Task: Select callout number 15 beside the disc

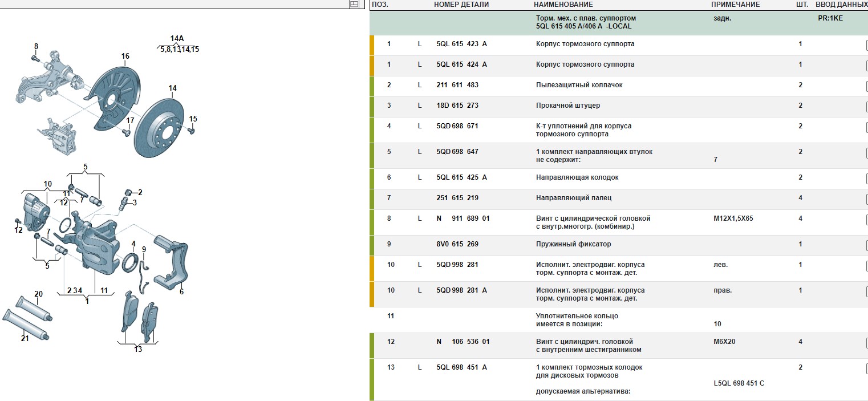Action: (193, 119)
